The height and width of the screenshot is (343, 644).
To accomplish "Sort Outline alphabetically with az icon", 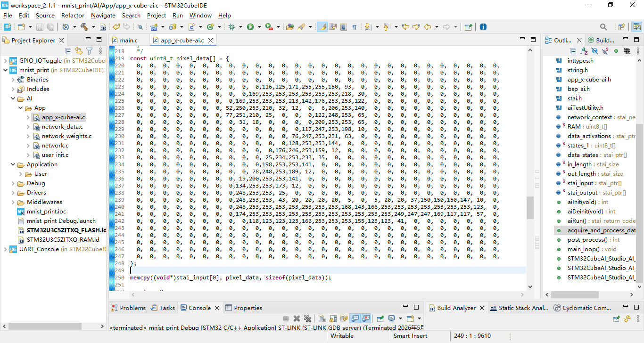I will [x=584, y=51].
